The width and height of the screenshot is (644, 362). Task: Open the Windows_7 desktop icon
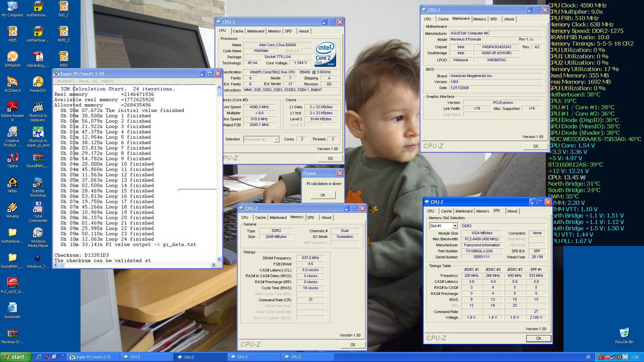point(38,260)
